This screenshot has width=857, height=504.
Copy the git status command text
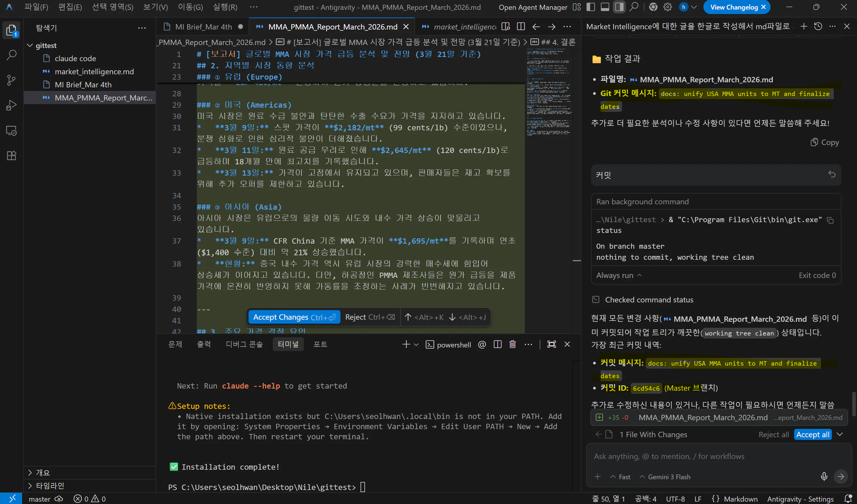click(x=830, y=220)
